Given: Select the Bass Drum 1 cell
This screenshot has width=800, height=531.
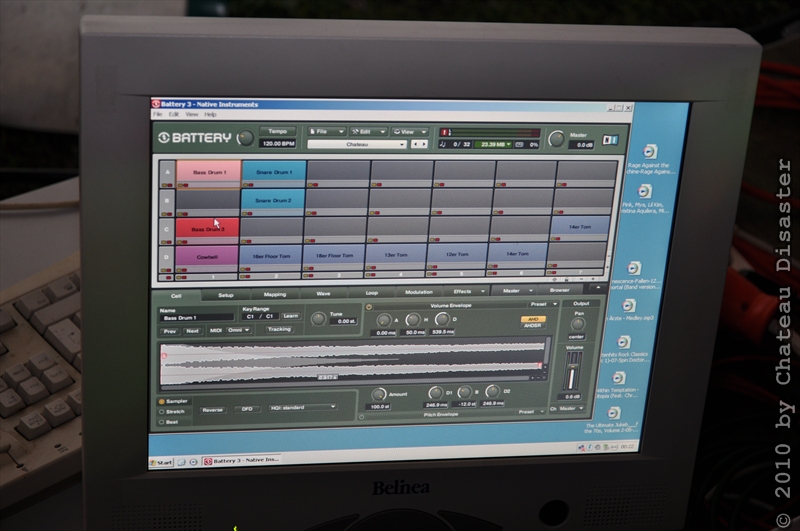Looking at the screenshot, I should [x=209, y=172].
